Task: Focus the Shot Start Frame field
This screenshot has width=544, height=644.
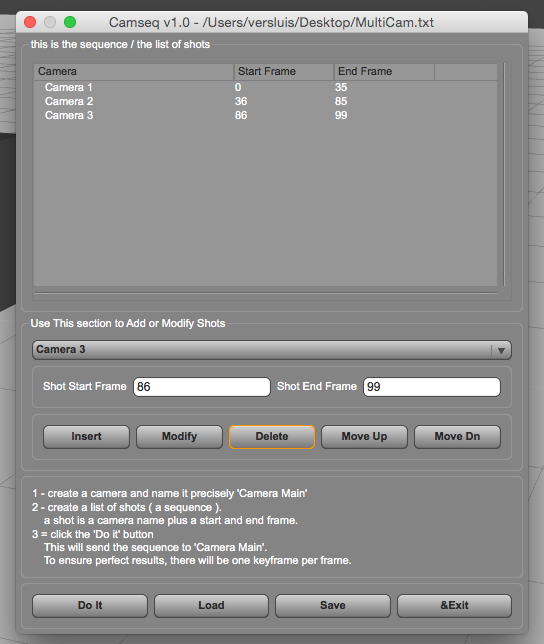Action: pos(202,387)
